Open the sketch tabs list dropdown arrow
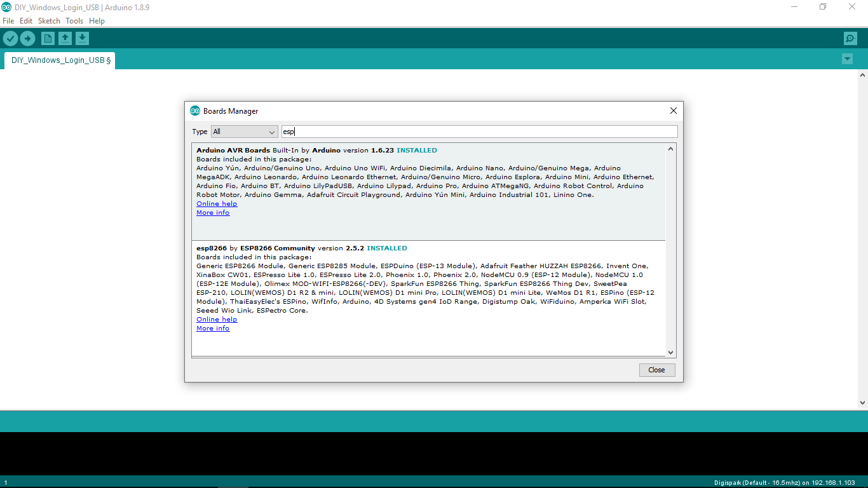 (x=847, y=58)
